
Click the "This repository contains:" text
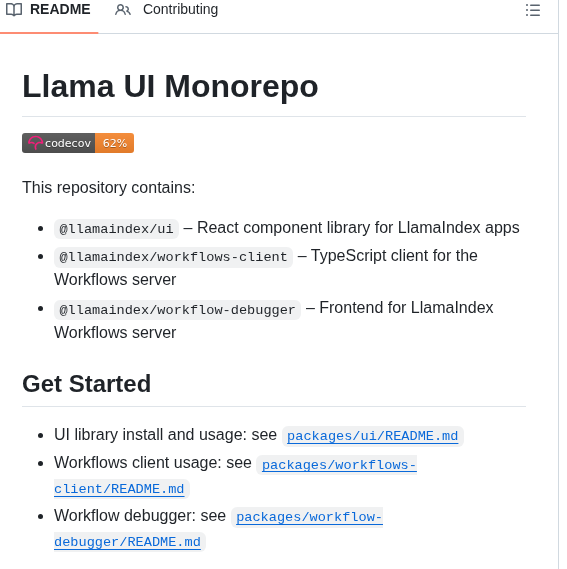(x=109, y=188)
